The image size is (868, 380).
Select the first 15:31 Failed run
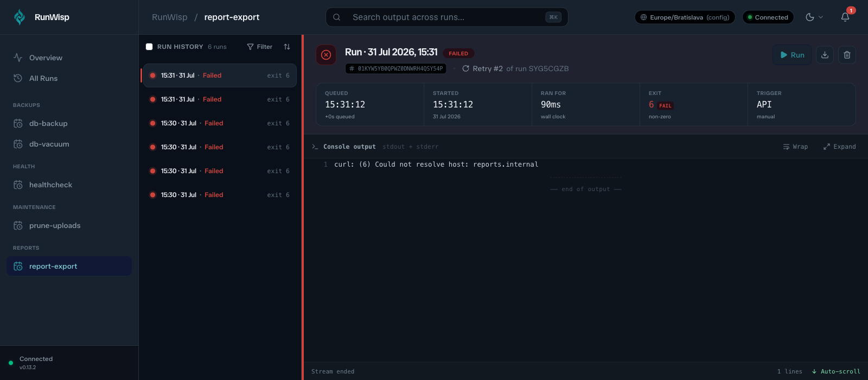(x=219, y=75)
